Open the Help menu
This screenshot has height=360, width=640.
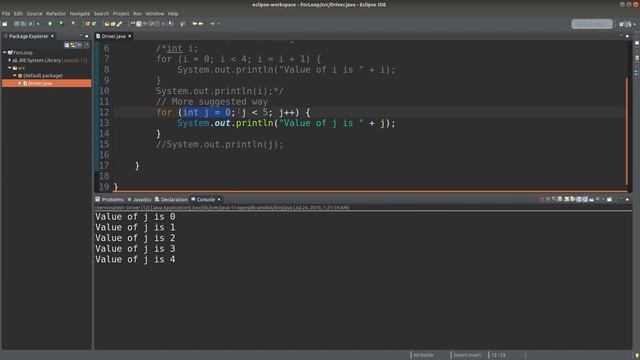coord(173,13)
